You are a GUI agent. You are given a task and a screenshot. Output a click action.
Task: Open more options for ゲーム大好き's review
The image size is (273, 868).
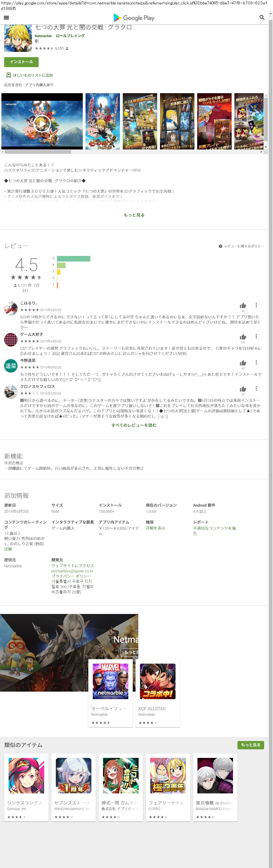256,336
